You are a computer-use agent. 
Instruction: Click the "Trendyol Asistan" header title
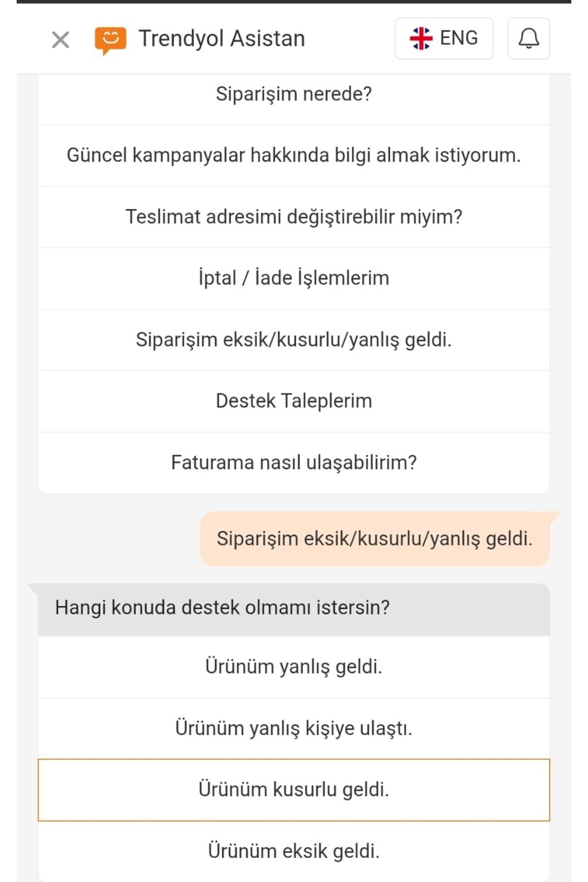pos(221,39)
